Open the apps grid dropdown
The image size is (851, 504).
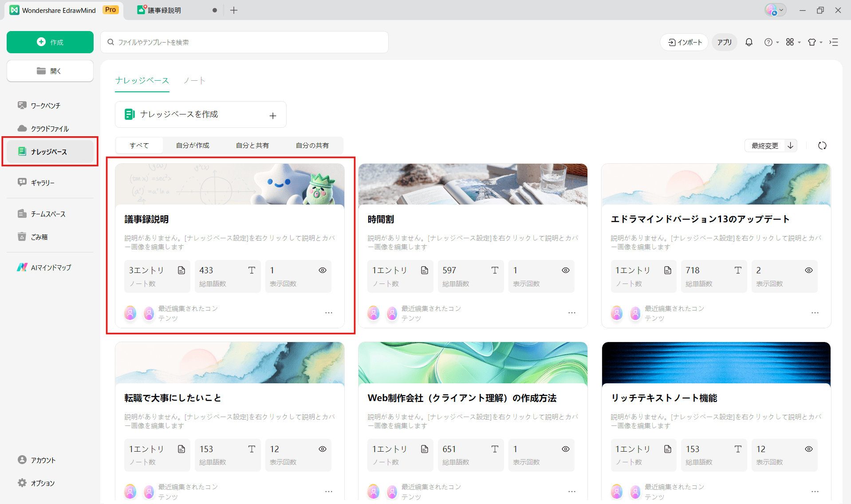coord(792,42)
